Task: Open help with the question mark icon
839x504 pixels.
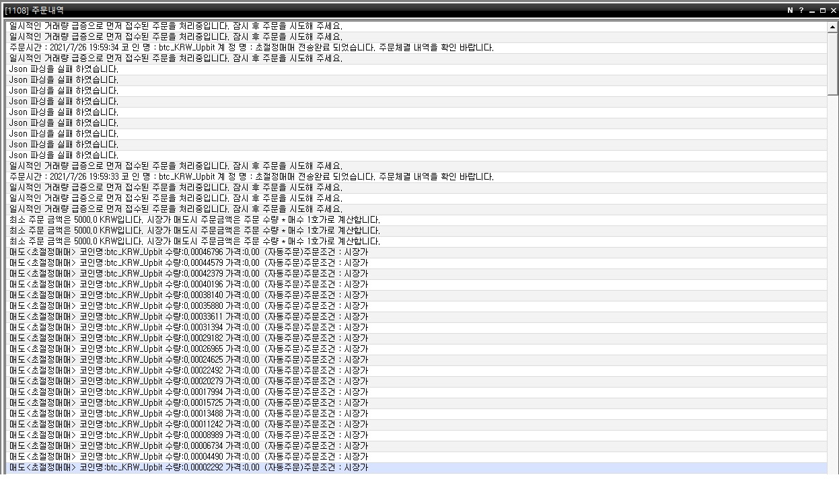Action: click(x=801, y=10)
